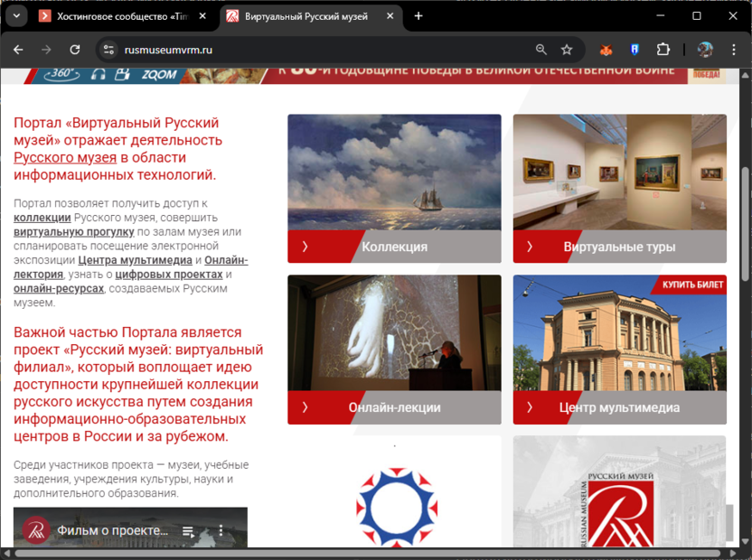Open the YouTube video playlist icon
The height and width of the screenshot is (560, 752).
pyautogui.click(x=188, y=531)
